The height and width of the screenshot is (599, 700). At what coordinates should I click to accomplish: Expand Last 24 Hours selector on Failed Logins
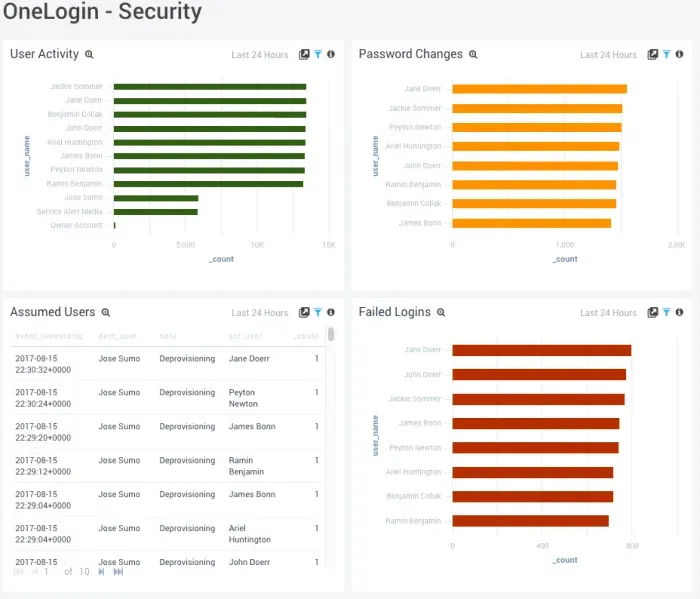(x=608, y=313)
